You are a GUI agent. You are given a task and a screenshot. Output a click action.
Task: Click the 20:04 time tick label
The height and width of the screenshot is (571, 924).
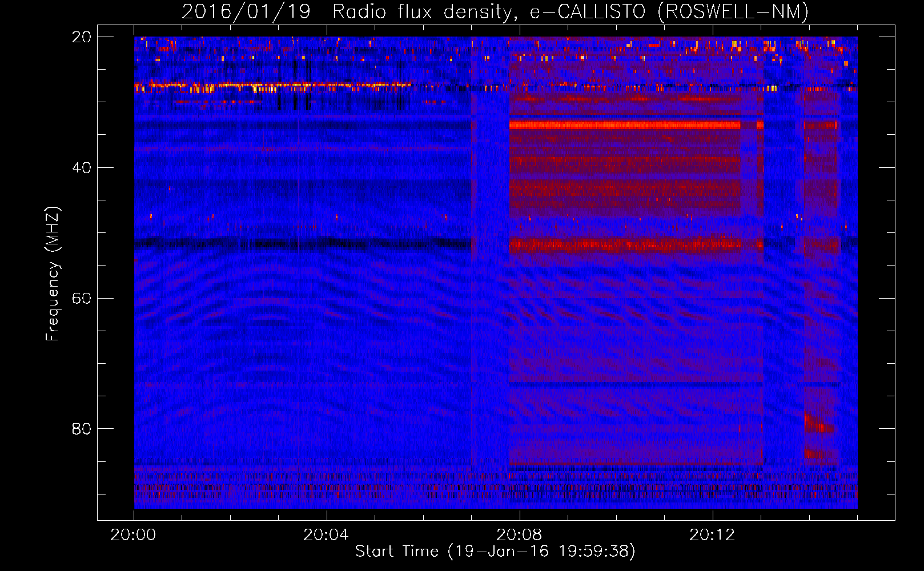coord(326,535)
